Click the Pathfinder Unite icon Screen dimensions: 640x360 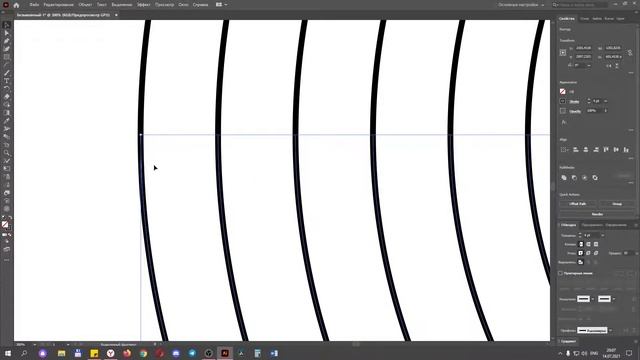click(x=564, y=178)
